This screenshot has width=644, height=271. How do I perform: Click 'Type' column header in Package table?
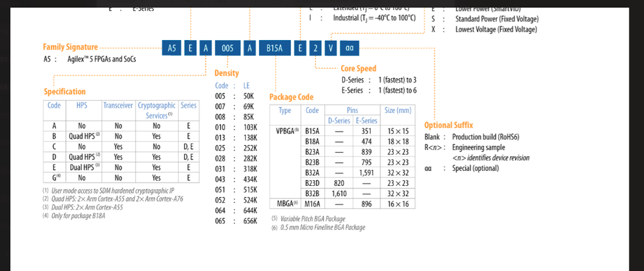285,110
